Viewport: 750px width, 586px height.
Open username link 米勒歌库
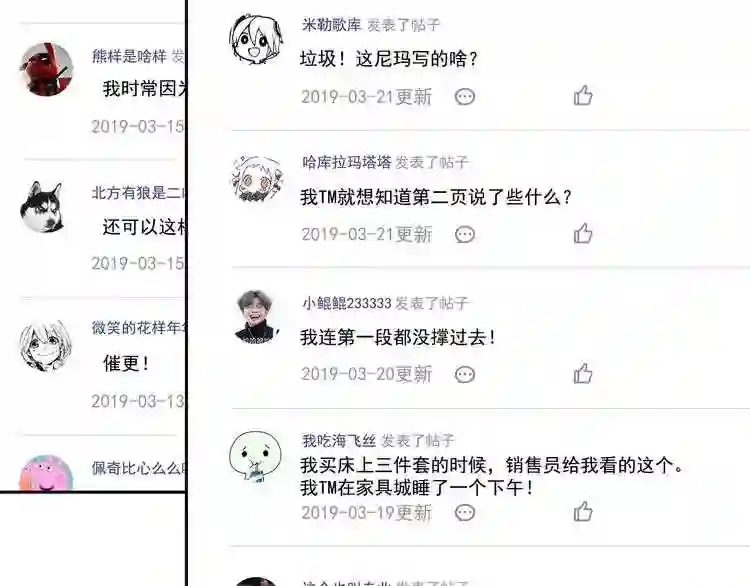point(331,25)
